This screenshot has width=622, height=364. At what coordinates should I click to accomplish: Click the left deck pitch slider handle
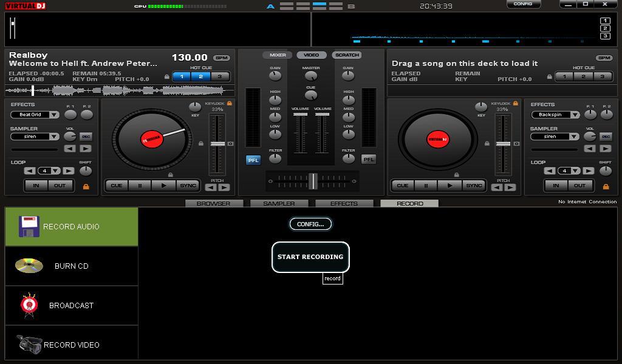pyautogui.click(x=217, y=144)
